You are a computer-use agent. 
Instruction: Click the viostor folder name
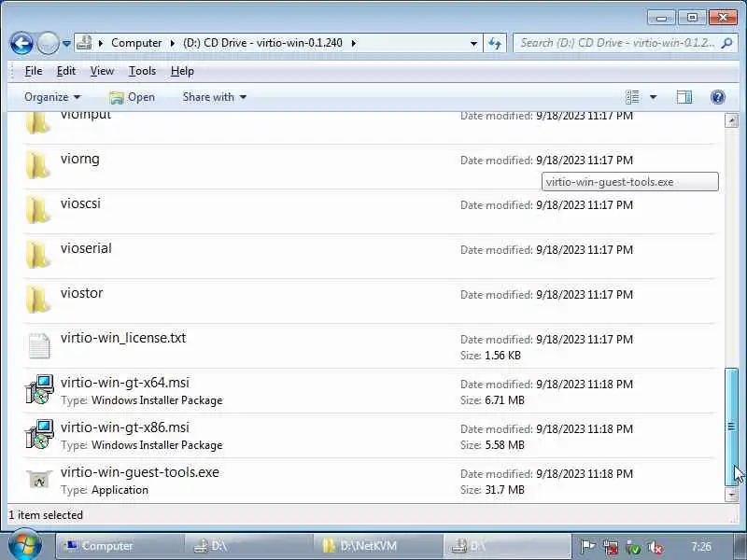point(81,293)
